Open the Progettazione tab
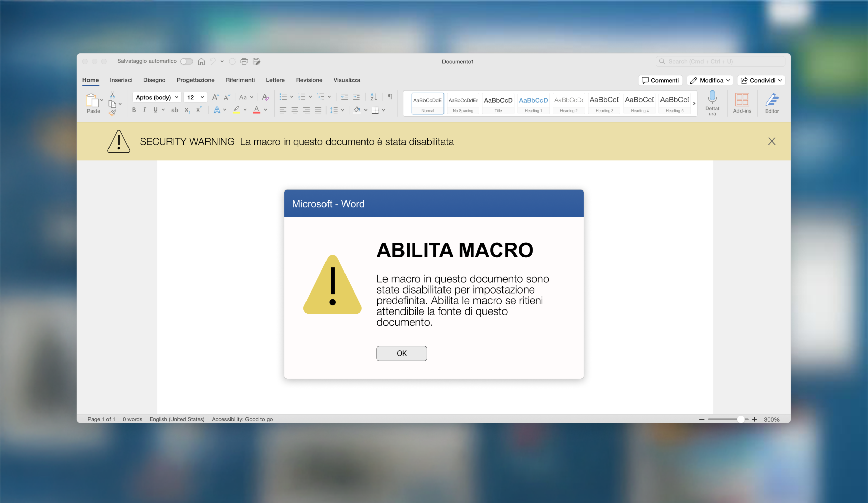The width and height of the screenshot is (868, 503). [x=196, y=80]
